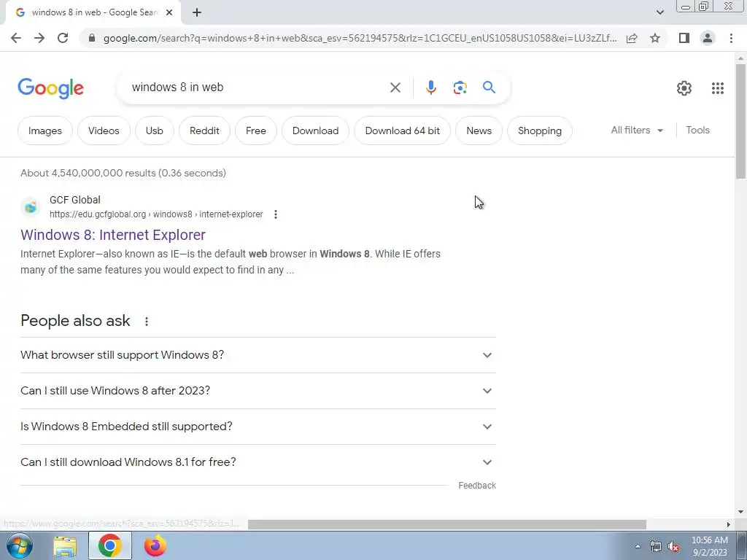Open the Google apps grid
The image size is (747, 560).
(718, 88)
